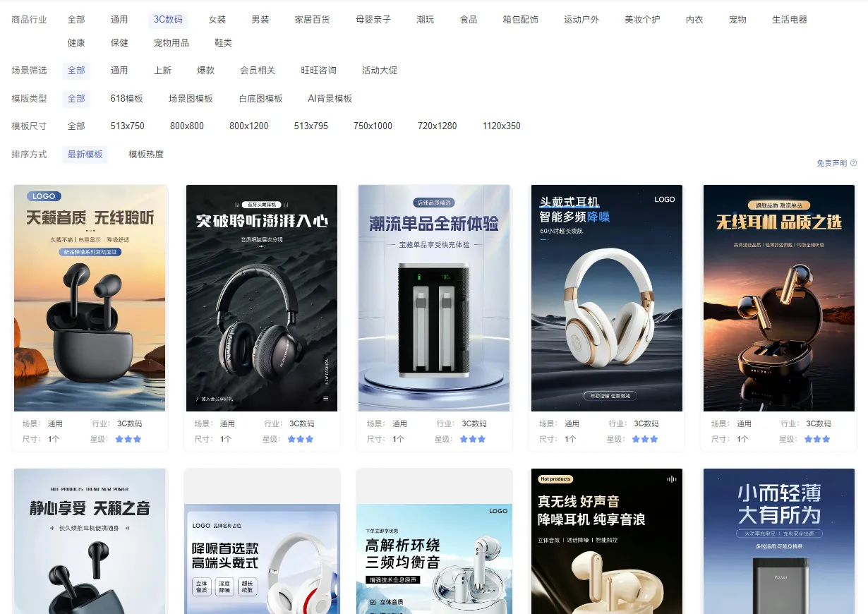Choose the 保健 filter
Image resolution: width=868 pixels, height=614 pixels.
[119, 43]
